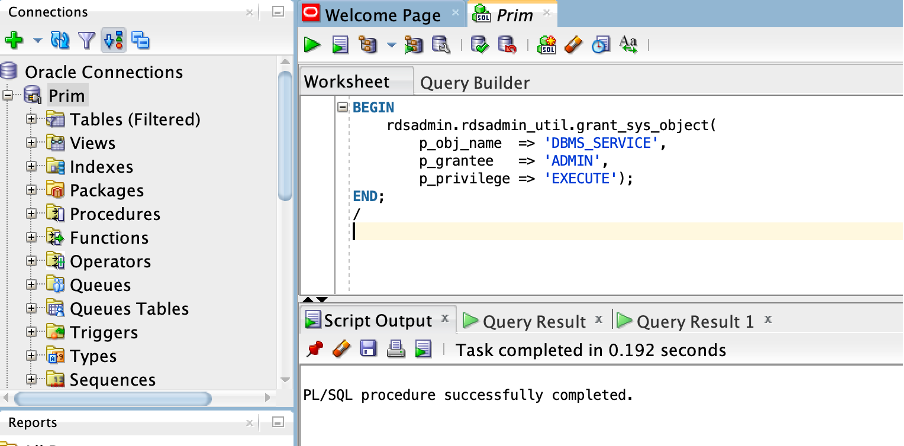Click 'PL/SQL procedure successfully completed.' output text

pos(468,395)
